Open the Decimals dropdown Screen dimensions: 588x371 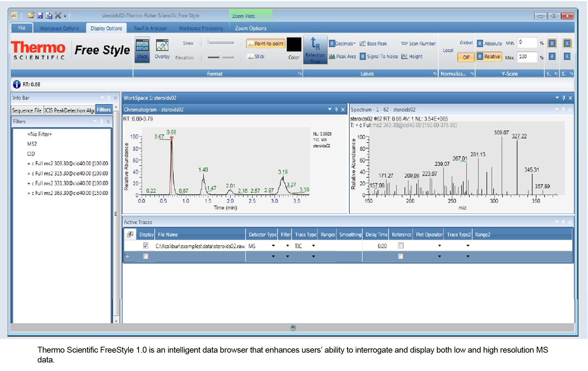pyautogui.click(x=342, y=44)
